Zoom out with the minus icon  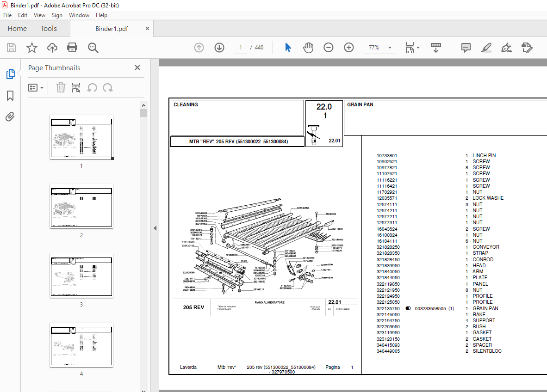click(x=328, y=48)
